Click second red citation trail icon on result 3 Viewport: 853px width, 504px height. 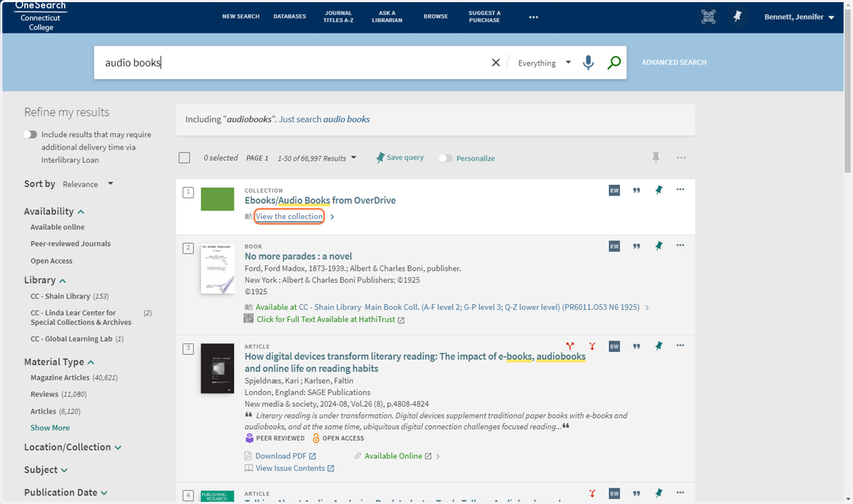(592, 346)
